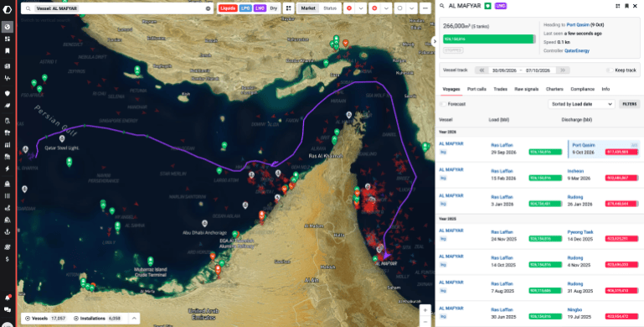Click the FILTERS button
This screenshot has width=644, height=327.
tap(629, 104)
